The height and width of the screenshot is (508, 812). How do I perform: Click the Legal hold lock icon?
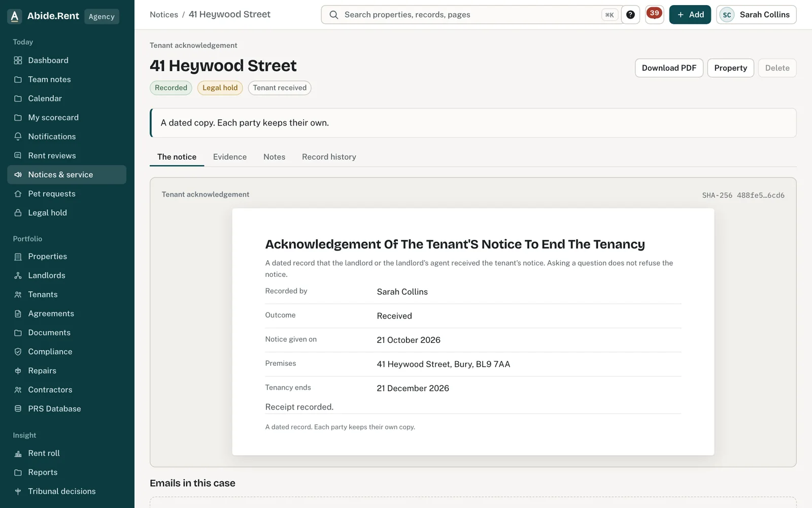18,213
